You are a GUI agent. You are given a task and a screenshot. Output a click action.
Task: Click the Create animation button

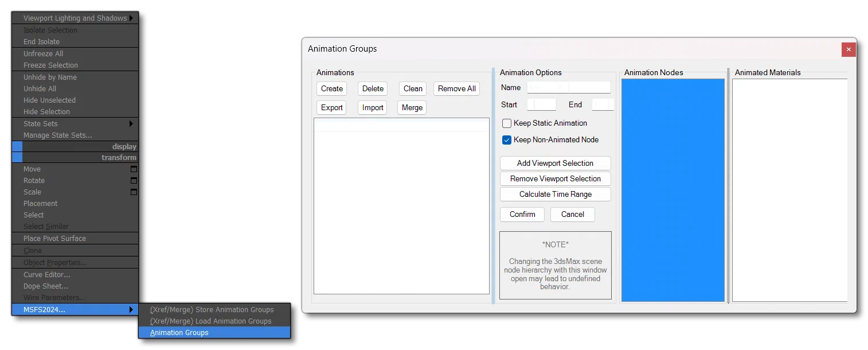click(x=332, y=89)
